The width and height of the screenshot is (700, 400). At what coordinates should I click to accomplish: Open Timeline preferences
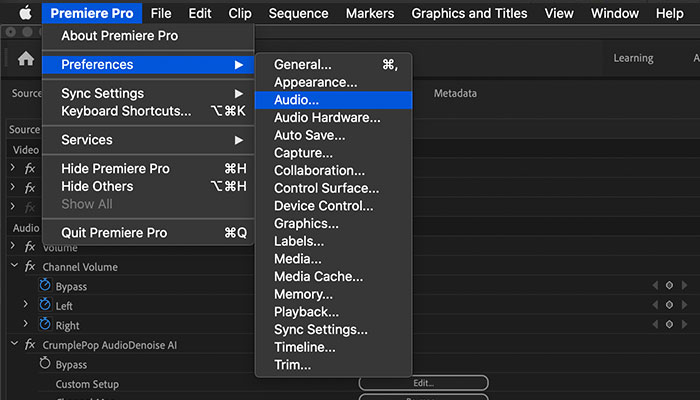click(x=333, y=347)
